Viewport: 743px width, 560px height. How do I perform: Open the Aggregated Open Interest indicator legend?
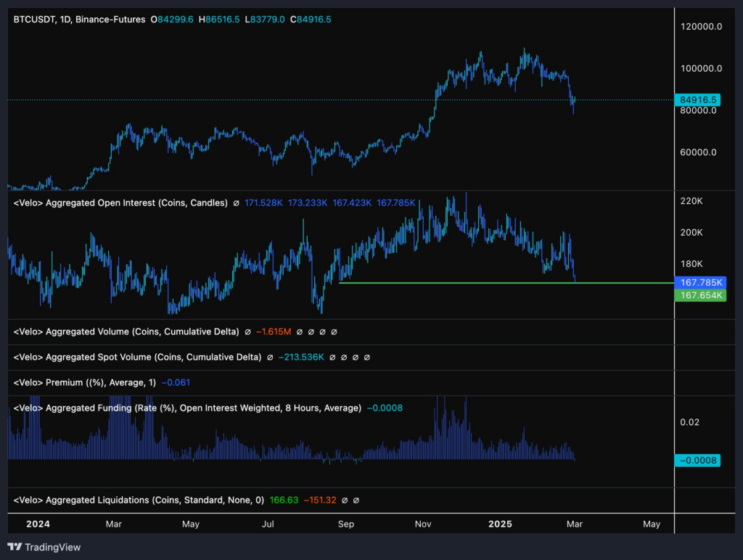120,203
